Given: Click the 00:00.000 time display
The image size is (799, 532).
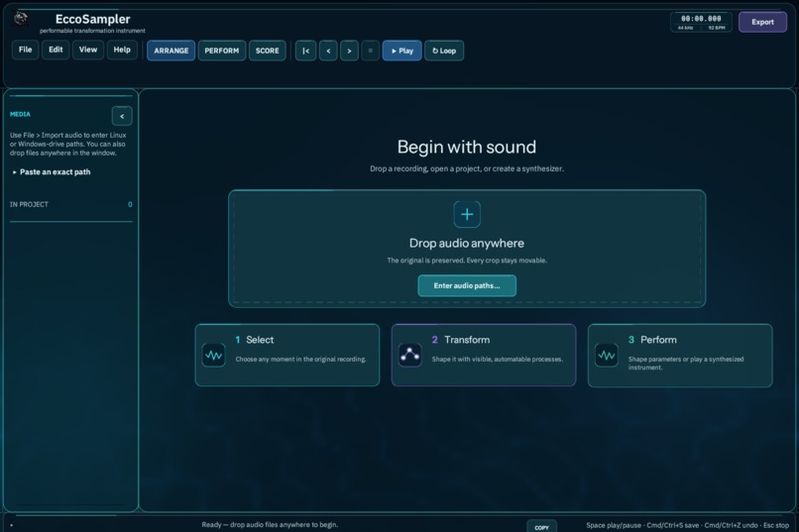Looking at the screenshot, I should tap(701, 18).
